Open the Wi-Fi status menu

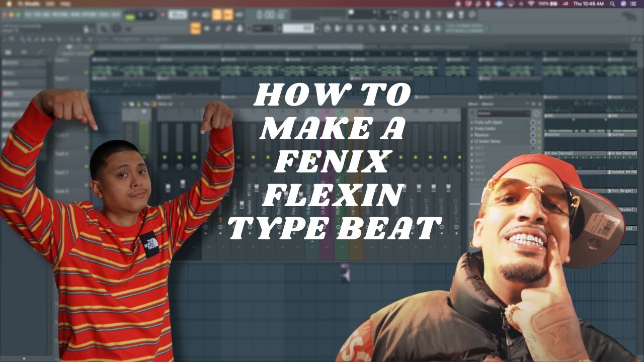point(531,4)
